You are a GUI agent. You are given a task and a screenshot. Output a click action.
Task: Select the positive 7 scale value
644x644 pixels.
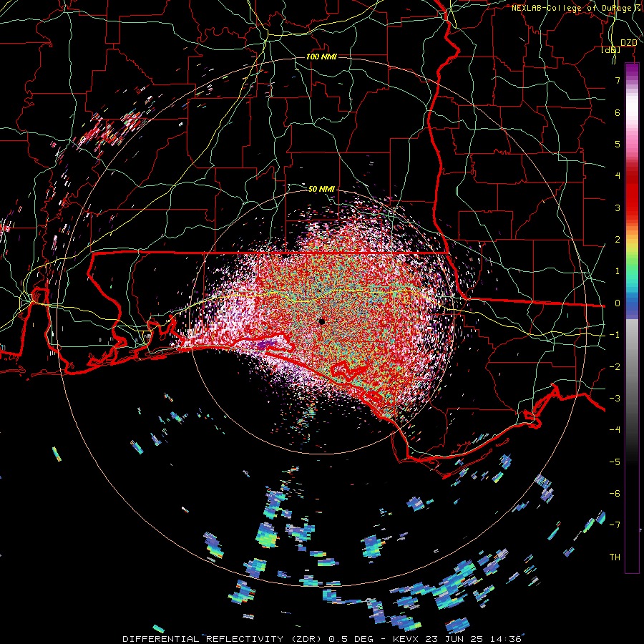click(x=618, y=80)
